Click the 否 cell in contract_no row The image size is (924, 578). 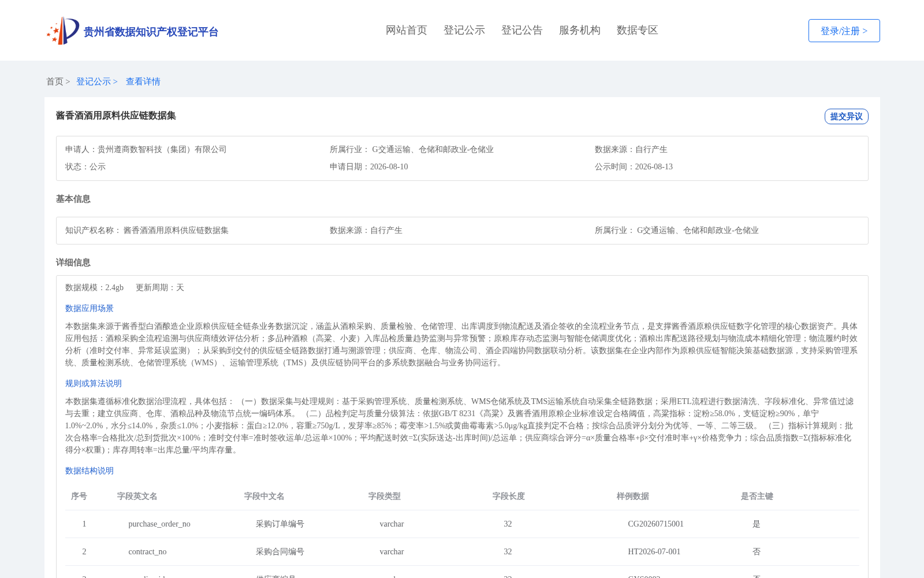pyautogui.click(x=757, y=551)
